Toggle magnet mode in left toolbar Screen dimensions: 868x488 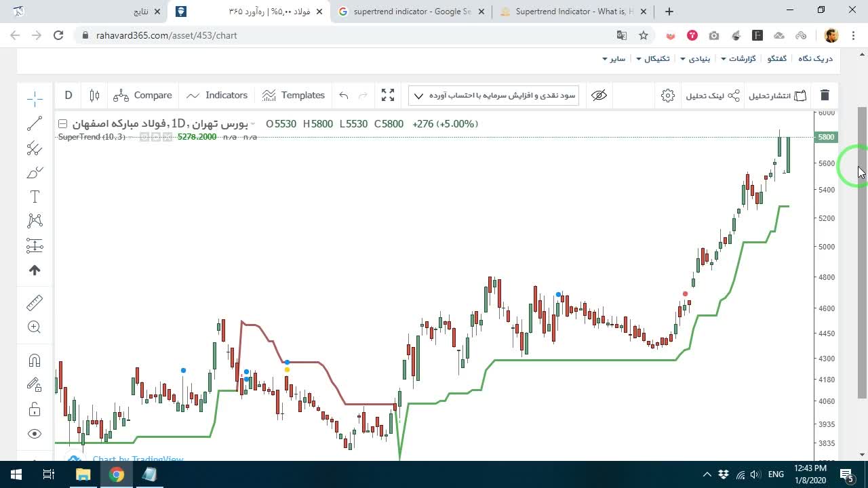pos(35,360)
